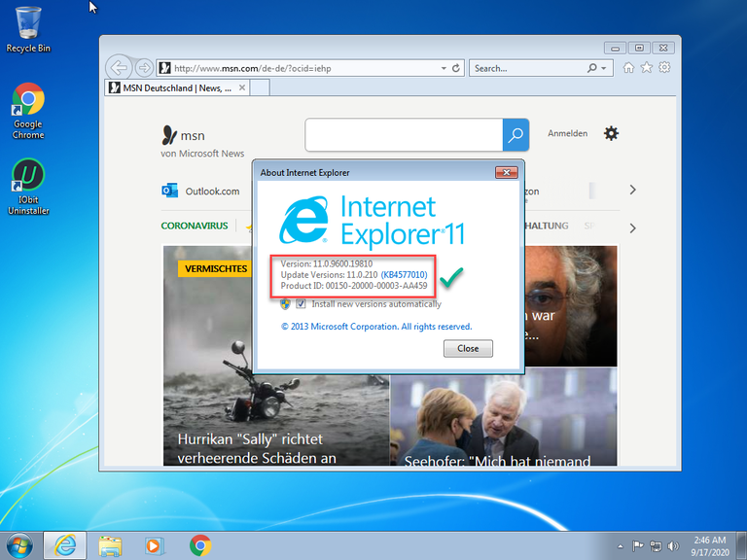Click the taskbar clock and date

click(x=709, y=546)
